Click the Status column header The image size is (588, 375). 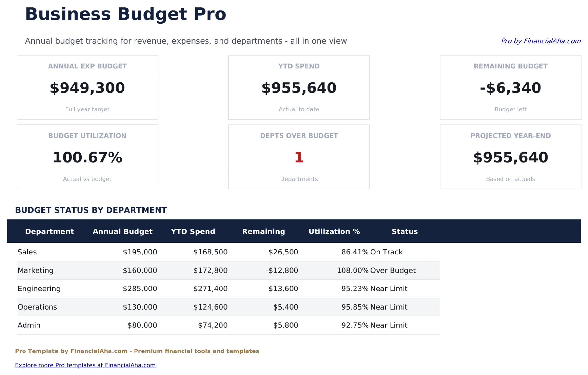pyautogui.click(x=405, y=231)
